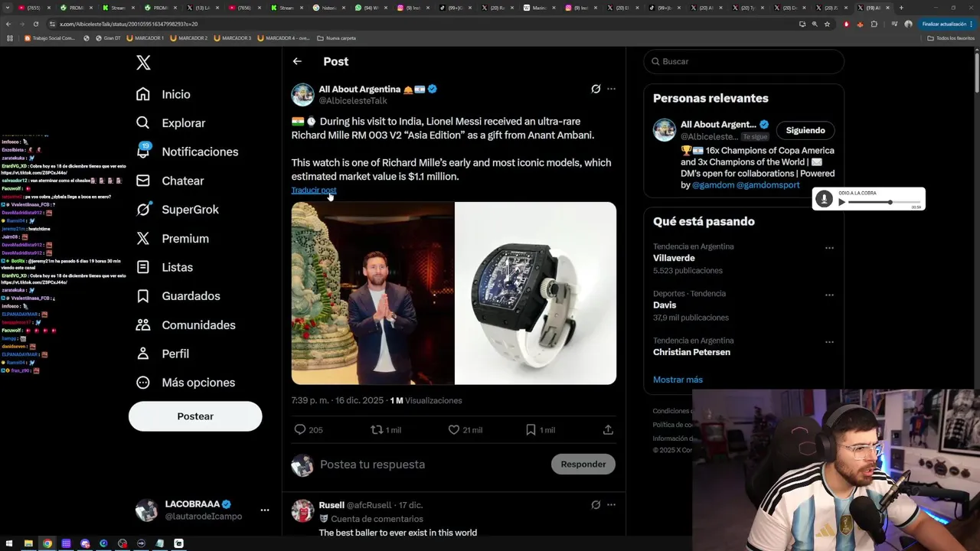Open Notificaciones bell with 19 badge

(x=187, y=152)
